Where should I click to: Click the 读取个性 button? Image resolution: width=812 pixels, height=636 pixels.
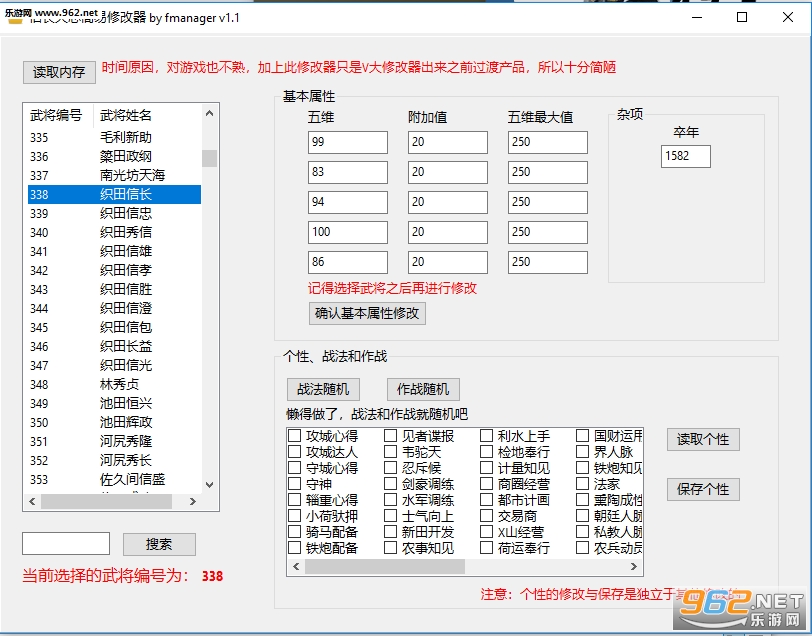703,440
